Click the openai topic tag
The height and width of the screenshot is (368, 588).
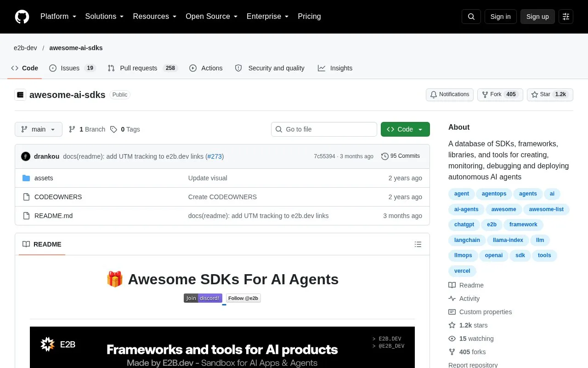[x=494, y=255]
